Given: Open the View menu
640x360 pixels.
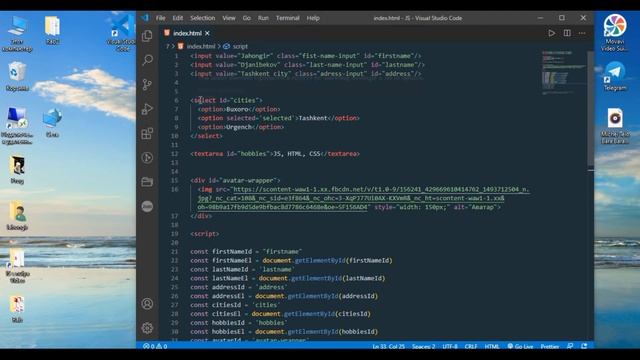Looking at the screenshot, I should (x=229, y=18).
